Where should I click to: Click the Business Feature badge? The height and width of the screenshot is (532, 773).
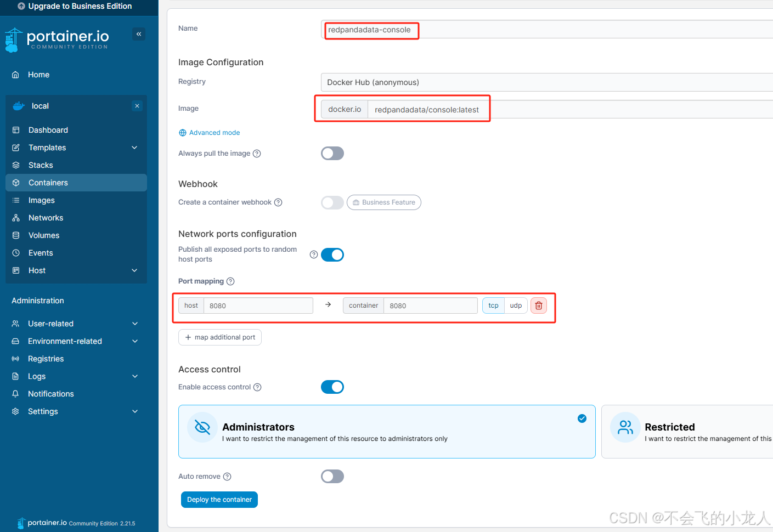[384, 202]
